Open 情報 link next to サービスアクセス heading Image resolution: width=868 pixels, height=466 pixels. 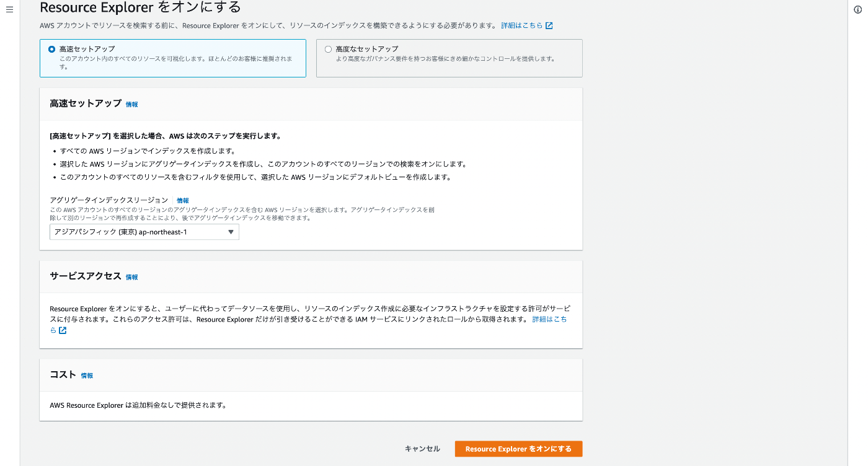[132, 278]
